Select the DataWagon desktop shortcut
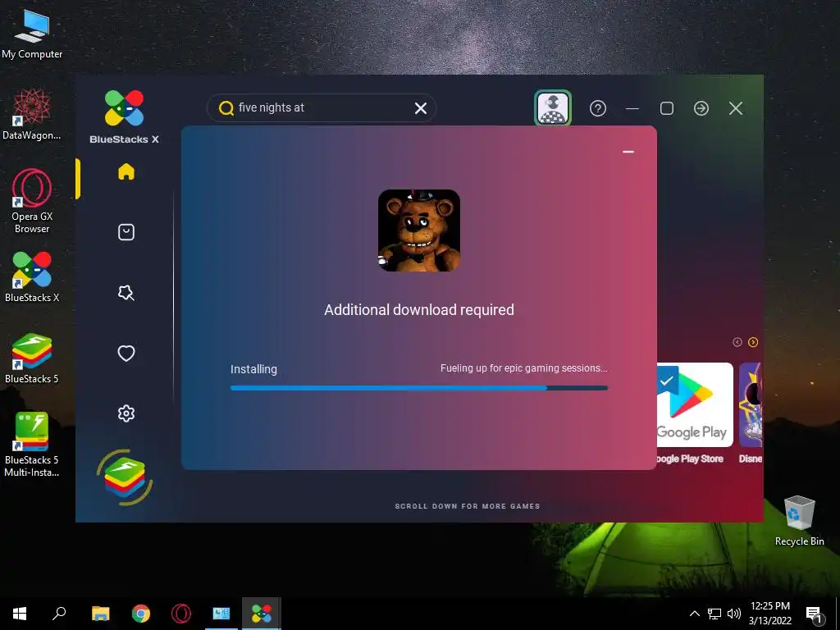 tap(32, 115)
